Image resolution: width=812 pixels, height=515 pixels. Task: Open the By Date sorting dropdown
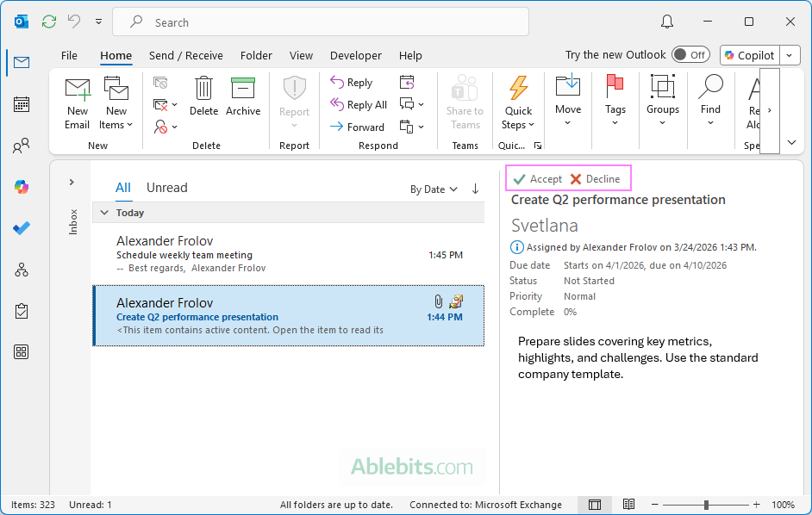click(x=434, y=189)
